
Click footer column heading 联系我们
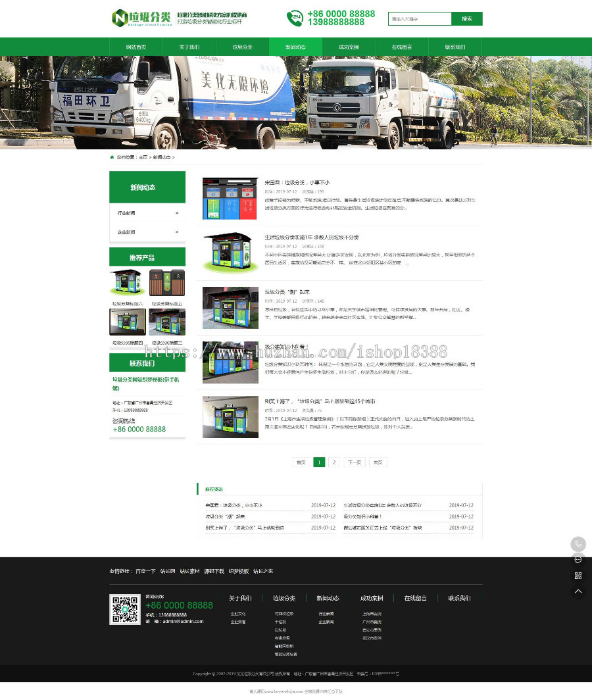(459, 598)
